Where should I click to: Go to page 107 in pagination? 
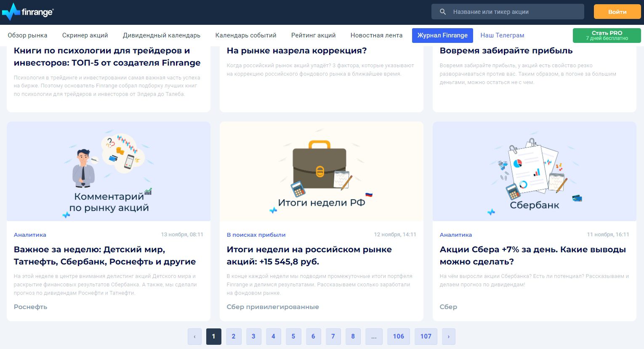(426, 336)
